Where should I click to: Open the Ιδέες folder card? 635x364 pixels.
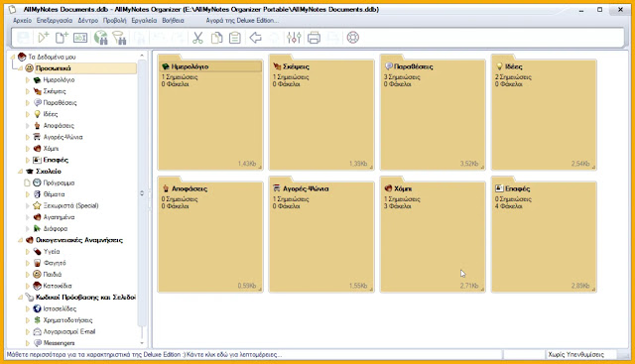[x=544, y=112]
